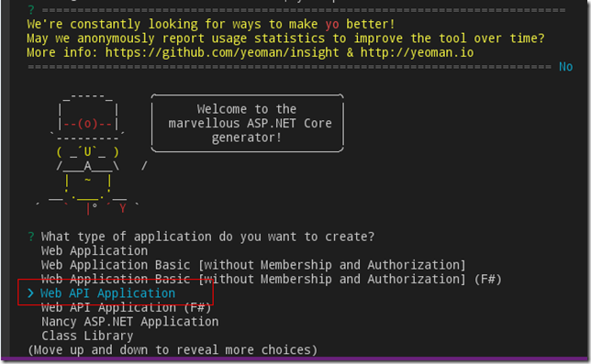Select the highlighted Web API Application option

[107, 293]
